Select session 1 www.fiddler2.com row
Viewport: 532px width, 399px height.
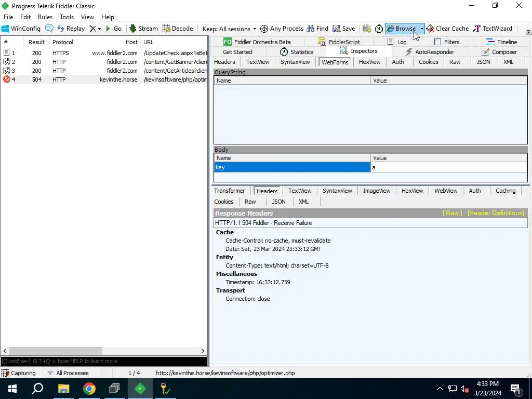104,53
